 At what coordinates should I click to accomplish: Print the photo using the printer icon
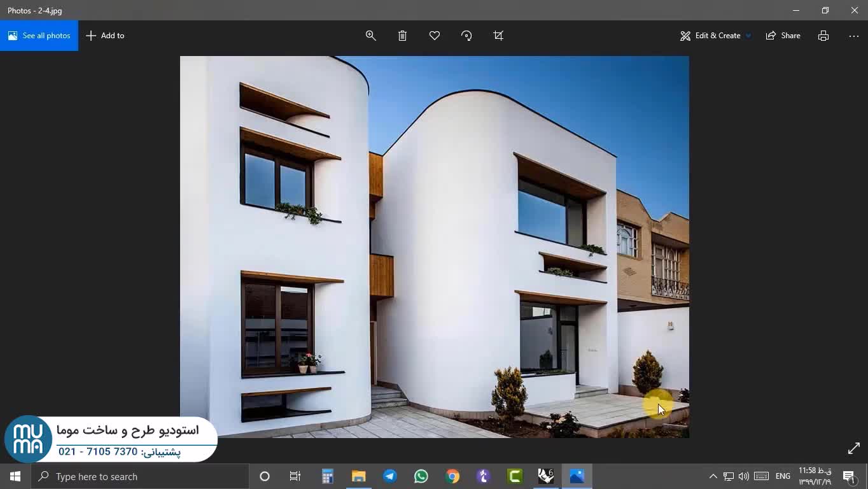pos(823,36)
